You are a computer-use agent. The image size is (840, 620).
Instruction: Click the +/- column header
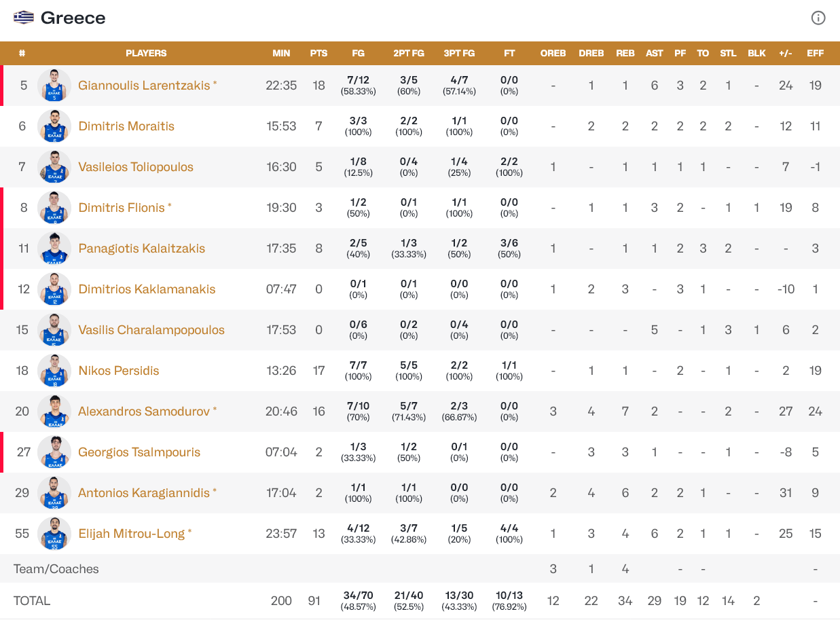pos(786,53)
